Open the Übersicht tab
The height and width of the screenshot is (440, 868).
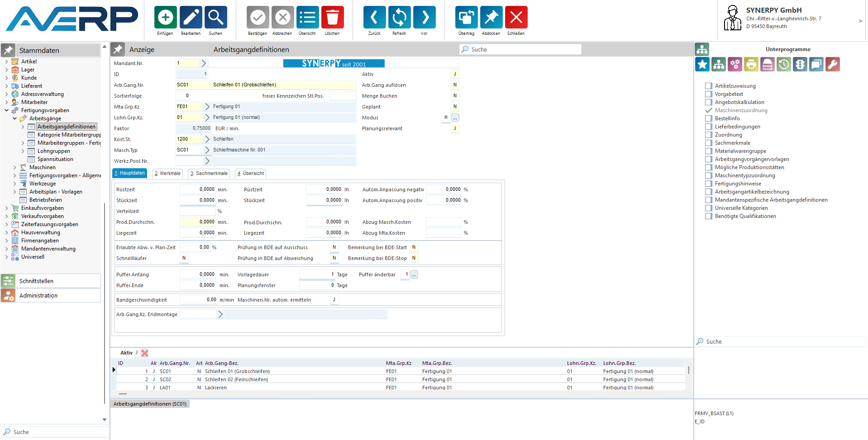(x=251, y=173)
